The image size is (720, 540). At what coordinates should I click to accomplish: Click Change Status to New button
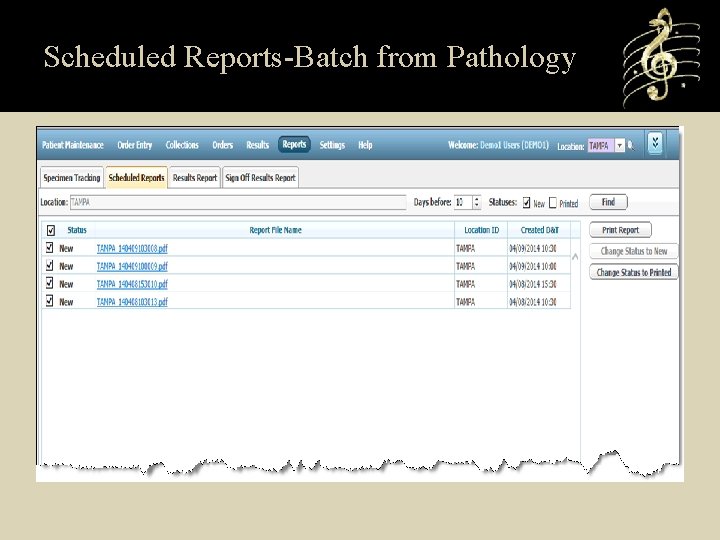click(634, 251)
